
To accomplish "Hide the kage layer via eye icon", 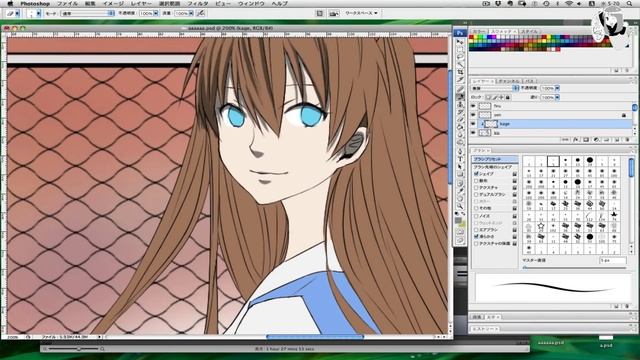I will pyautogui.click(x=473, y=124).
